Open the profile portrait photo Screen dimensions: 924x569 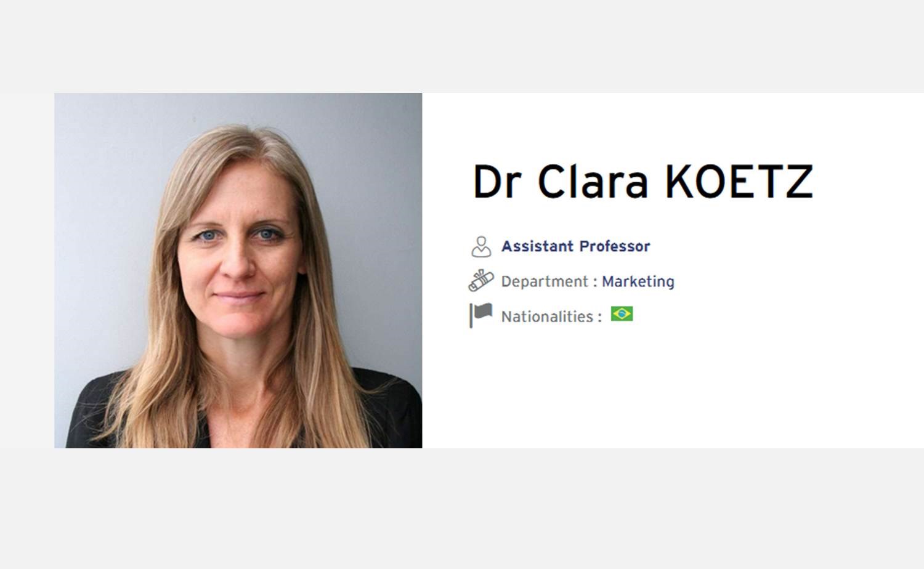tap(238, 270)
